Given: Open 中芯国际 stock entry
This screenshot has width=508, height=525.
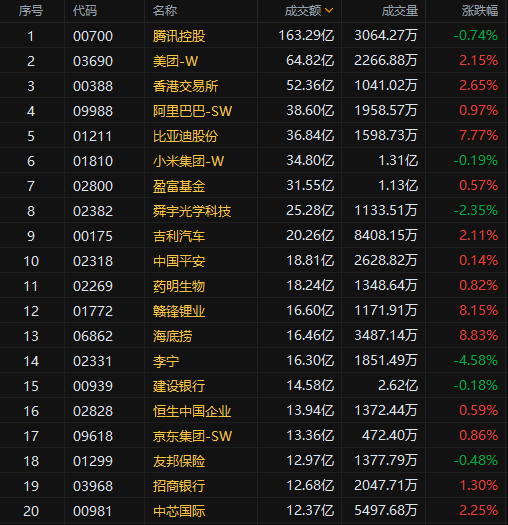Looking at the screenshot, I should tap(179, 511).
